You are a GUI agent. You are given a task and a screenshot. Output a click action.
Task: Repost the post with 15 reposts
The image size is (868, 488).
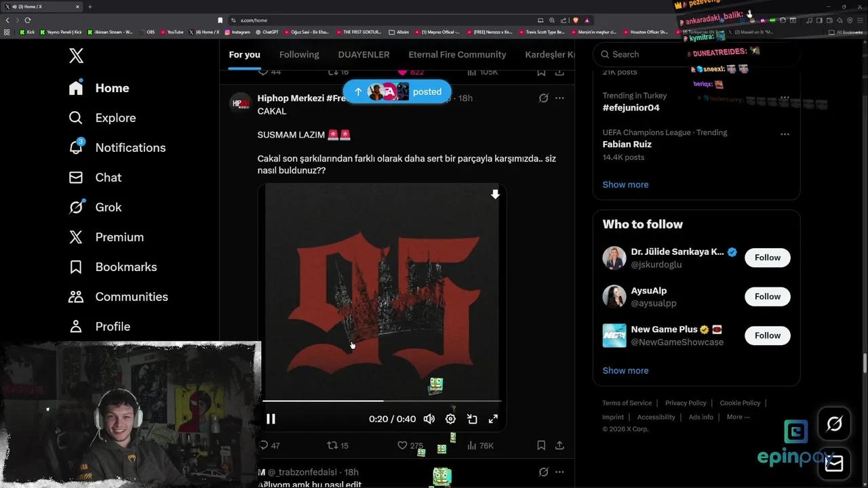pos(338,445)
